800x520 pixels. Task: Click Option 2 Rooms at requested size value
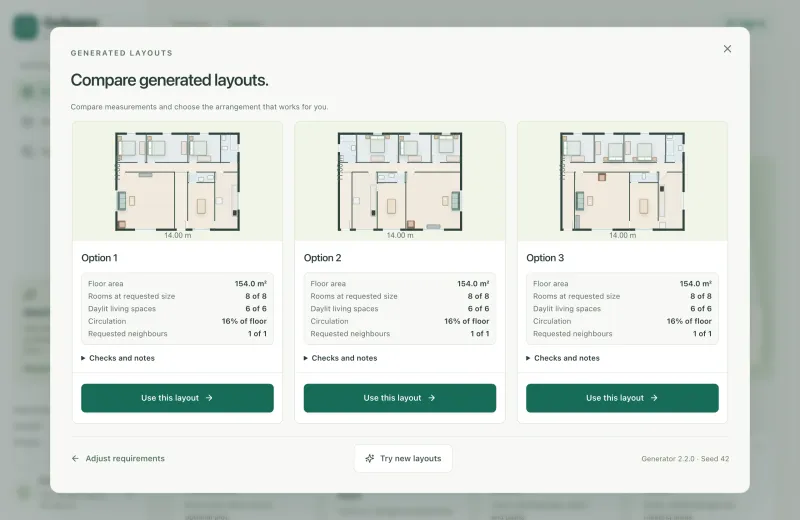478,296
